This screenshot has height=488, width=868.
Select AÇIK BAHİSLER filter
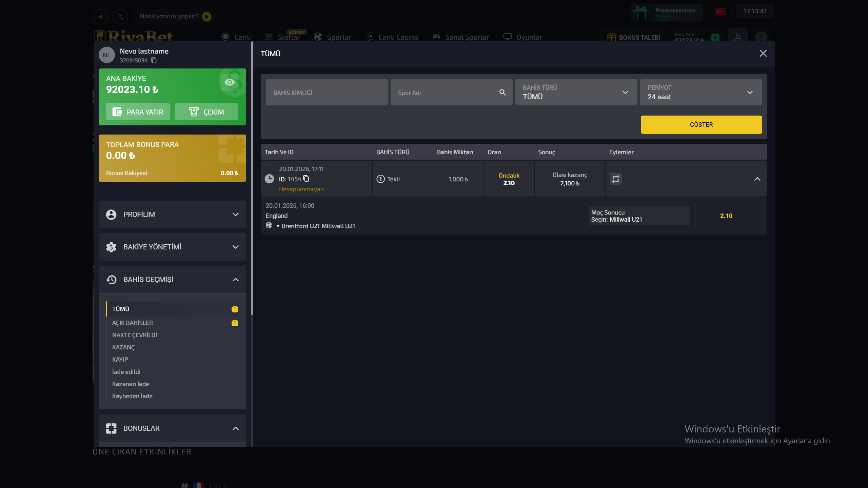click(133, 323)
